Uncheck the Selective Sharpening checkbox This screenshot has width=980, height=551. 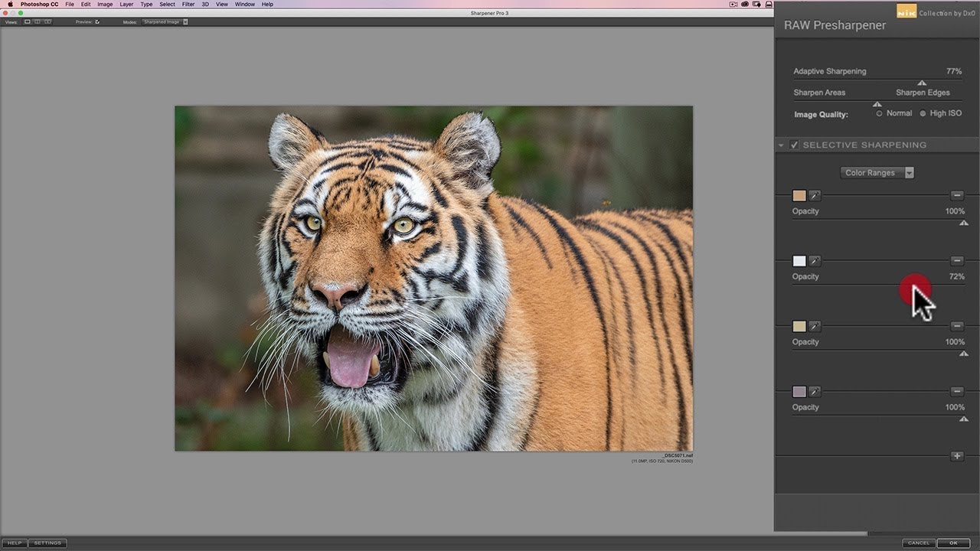click(795, 145)
